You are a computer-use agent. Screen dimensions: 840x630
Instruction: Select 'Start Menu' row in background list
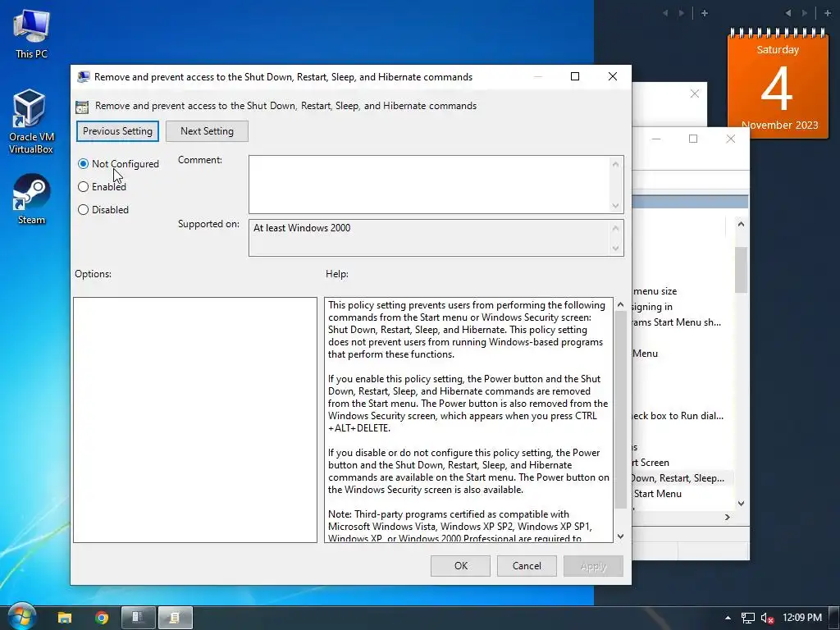(x=657, y=493)
